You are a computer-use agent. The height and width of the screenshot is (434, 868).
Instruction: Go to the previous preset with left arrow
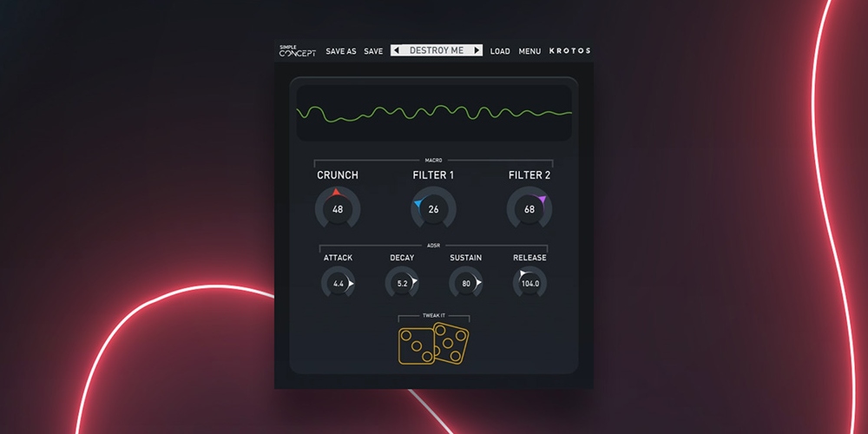coord(396,50)
